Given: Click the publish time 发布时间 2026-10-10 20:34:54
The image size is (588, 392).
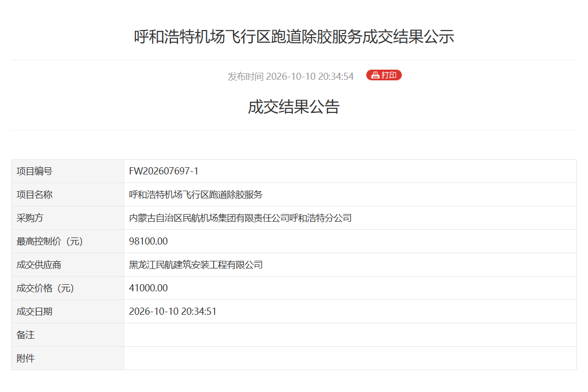Looking at the screenshot, I should pyautogui.click(x=290, y=76).
